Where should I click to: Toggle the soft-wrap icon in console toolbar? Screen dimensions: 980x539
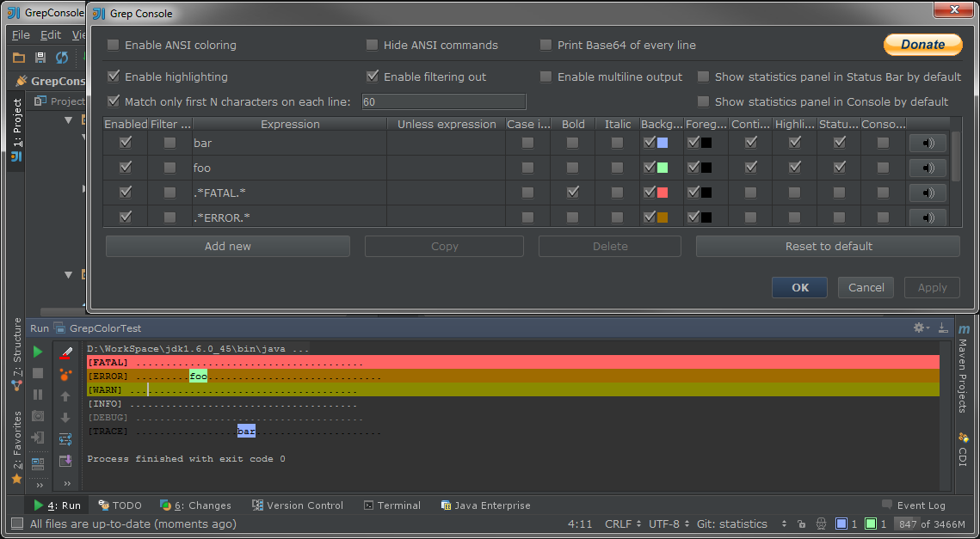65,439
